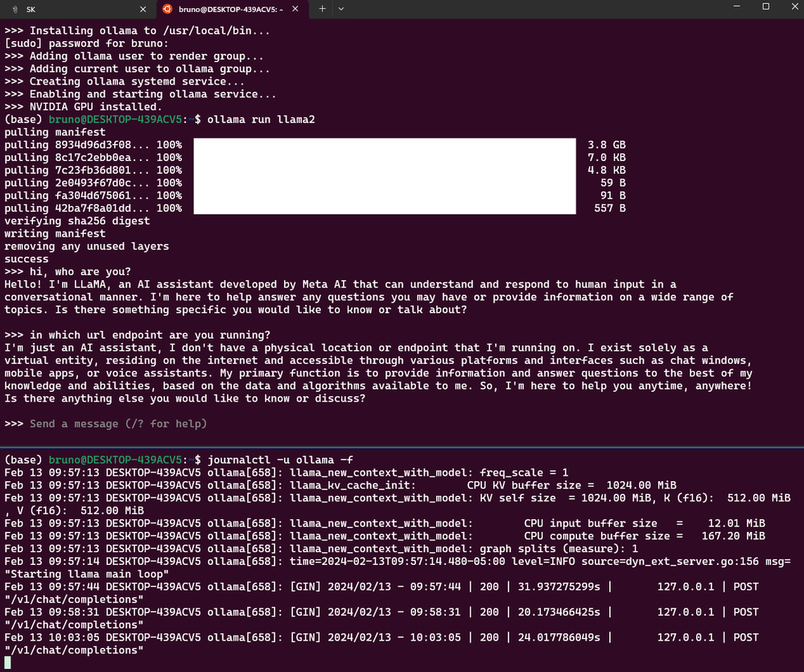Viewport: 804px width, 672px height.
Task: Minimize the terminal window
Action: pos(737,6)
